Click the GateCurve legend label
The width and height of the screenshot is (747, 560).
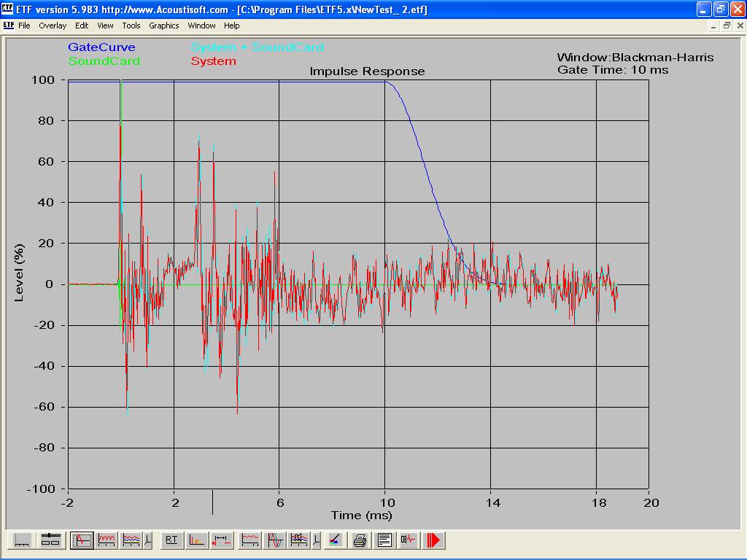point(101,47)
